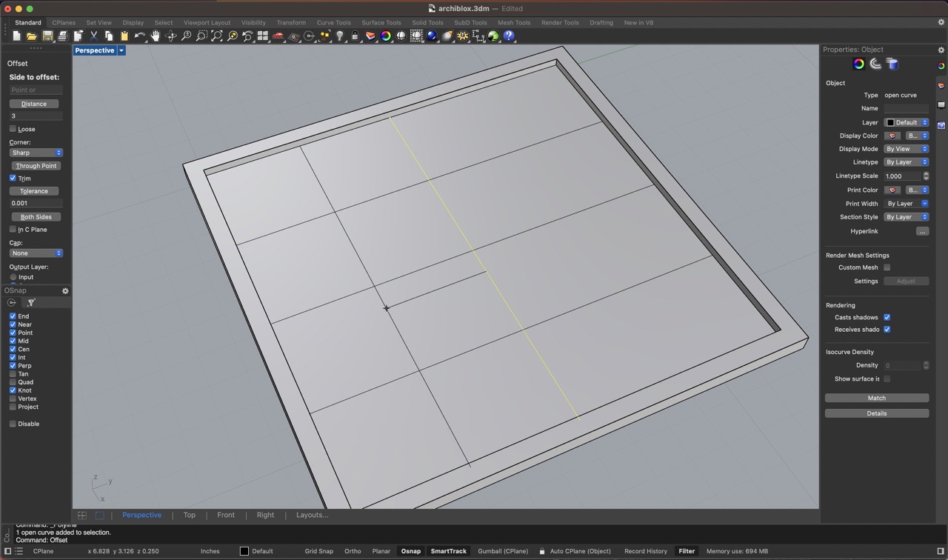Switch to the CPlanes toolbar tab
The width and height of the screenshot is (948, 560).
pos(64,23)
